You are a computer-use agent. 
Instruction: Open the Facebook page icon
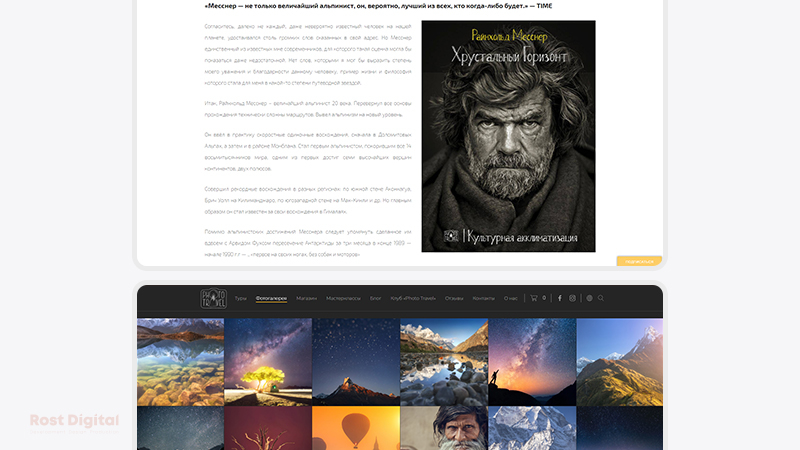(559, 298)
